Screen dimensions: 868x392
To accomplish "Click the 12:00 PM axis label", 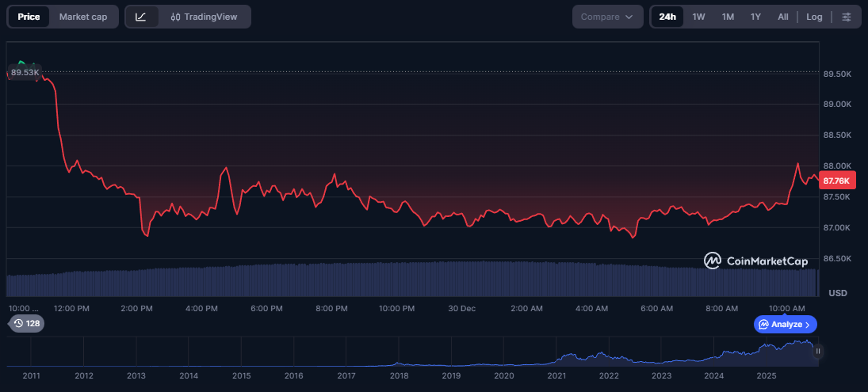I will (72, 308).
